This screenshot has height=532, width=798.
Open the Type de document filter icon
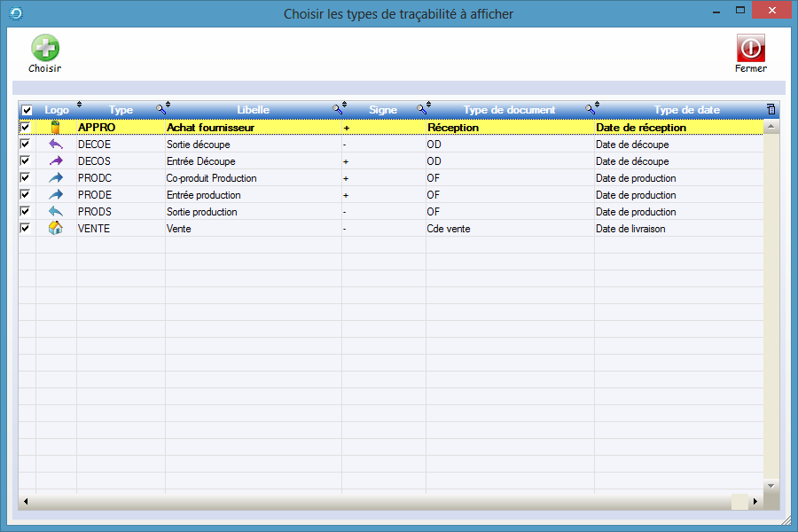tap(590, 110)
